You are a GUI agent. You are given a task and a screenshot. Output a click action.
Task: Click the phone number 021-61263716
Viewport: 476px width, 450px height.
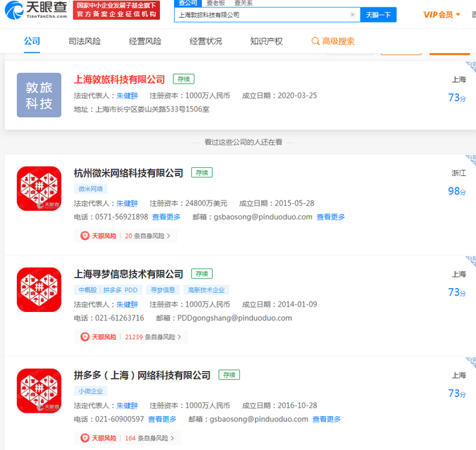[120, 318]
